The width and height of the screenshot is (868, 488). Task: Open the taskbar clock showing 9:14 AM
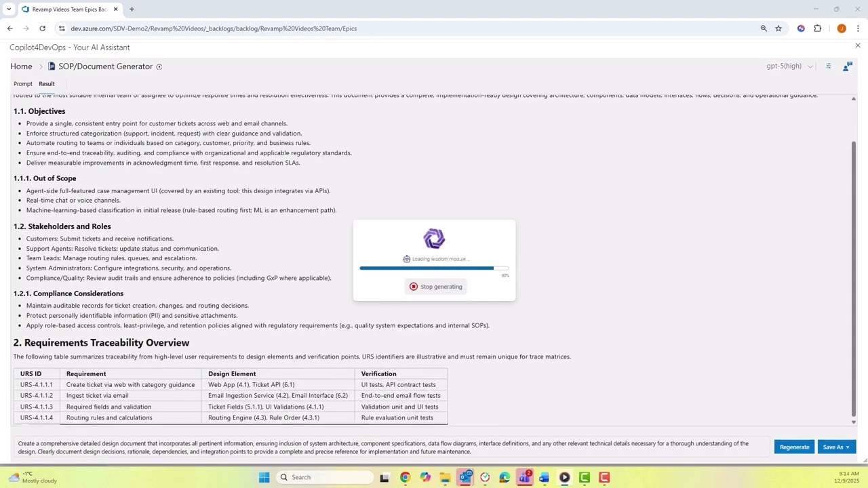coord(848,477)
